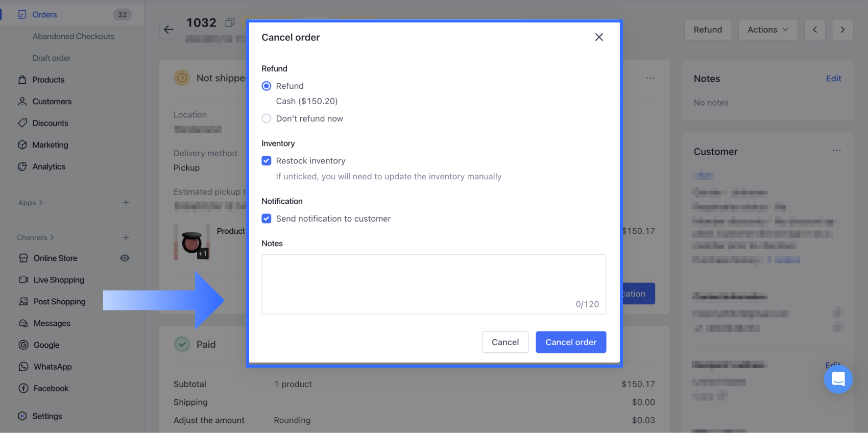Open the live chat support bubble
Image resolution: width=868 pixels, height=433 pixels.
pyautogui.click(x=838, y=379)
